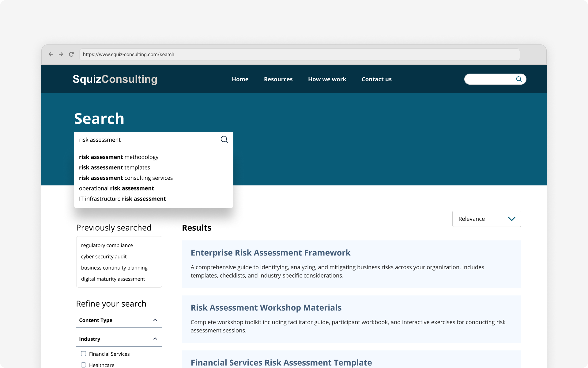Select previous search digital maturity assessment

click(113, 279)
